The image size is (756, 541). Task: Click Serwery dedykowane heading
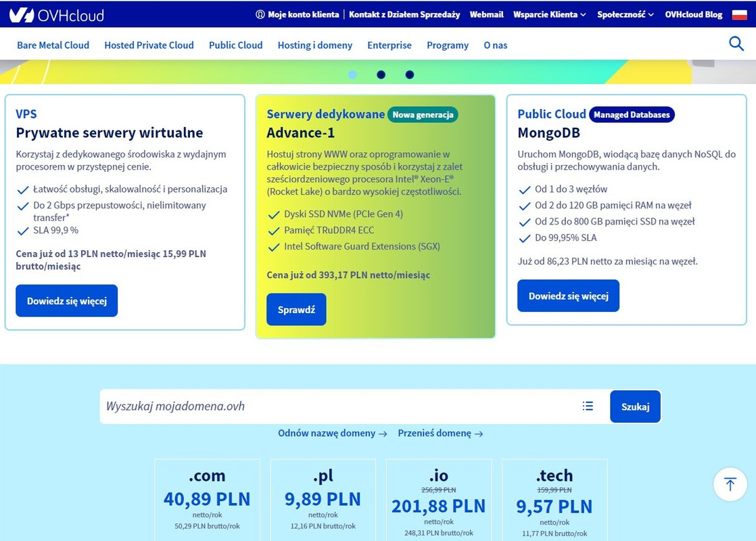pos(325,114)
